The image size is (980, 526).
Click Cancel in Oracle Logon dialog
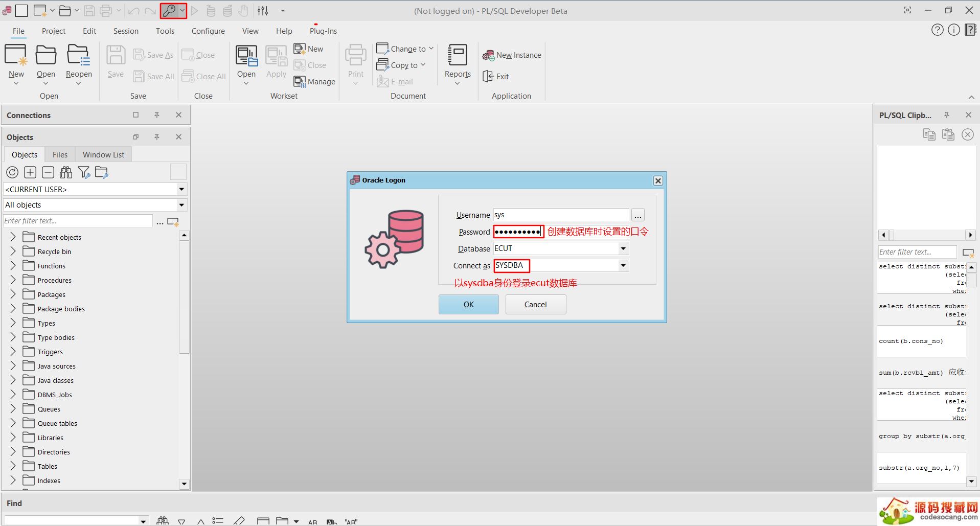click(535, 304)
